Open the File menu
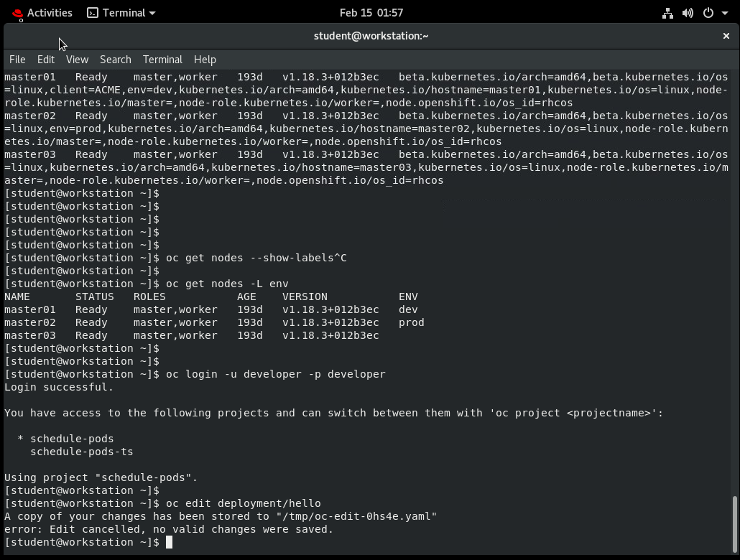 point(17,60)
